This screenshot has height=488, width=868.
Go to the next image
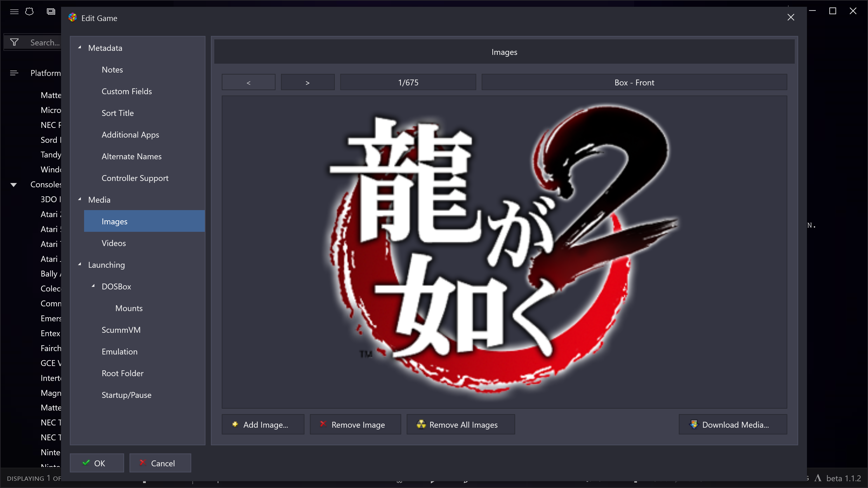308,82
